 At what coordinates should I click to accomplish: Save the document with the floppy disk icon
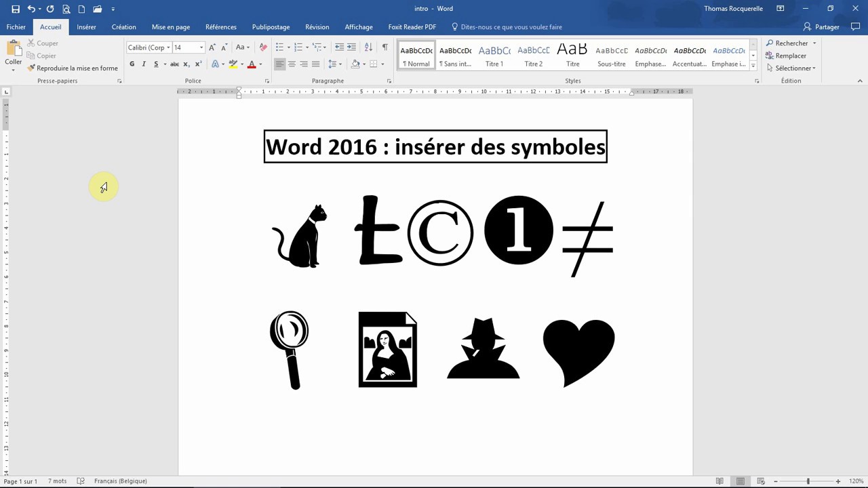click(16, 9)
